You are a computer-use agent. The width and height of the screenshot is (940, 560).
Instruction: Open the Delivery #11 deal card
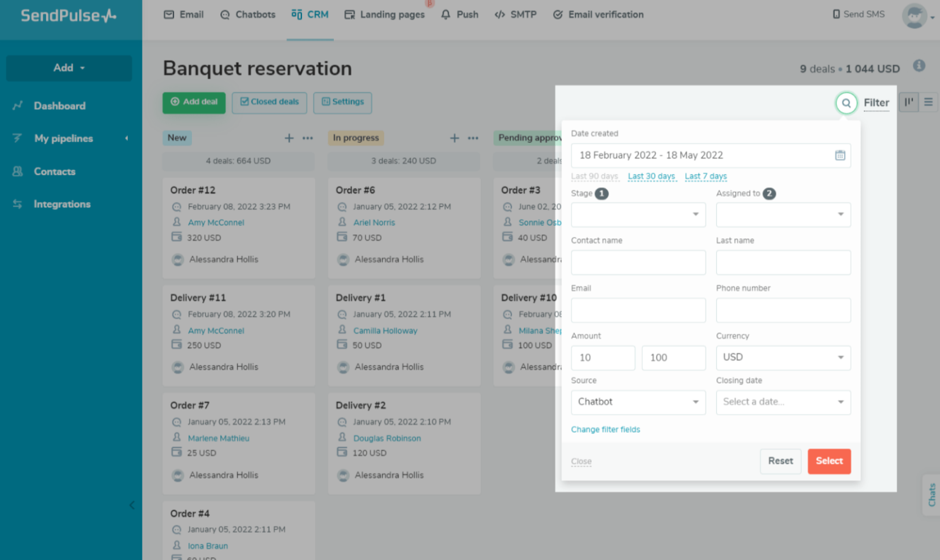point(238,336)
